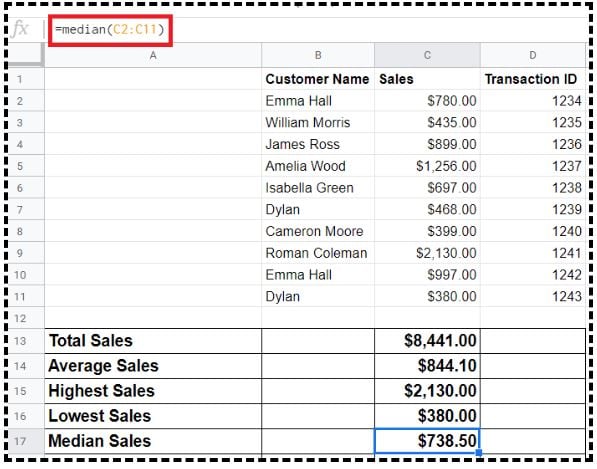Click the fx formula icon
Screen dimensions: 597x469
point(20,29)
